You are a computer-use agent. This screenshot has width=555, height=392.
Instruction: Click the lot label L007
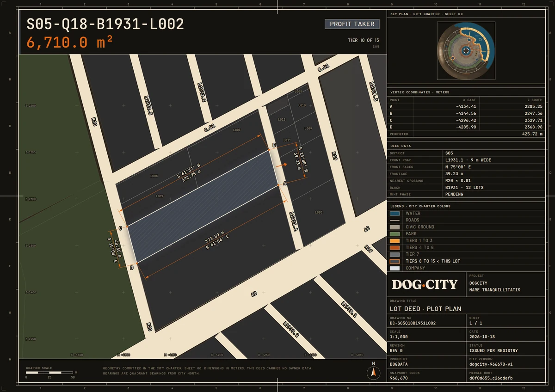point(159,196)
